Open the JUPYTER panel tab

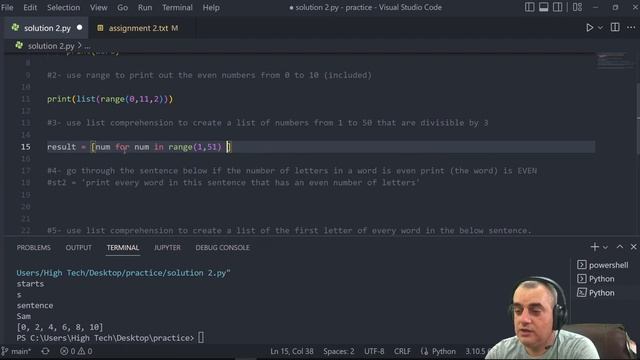[167, 247]
